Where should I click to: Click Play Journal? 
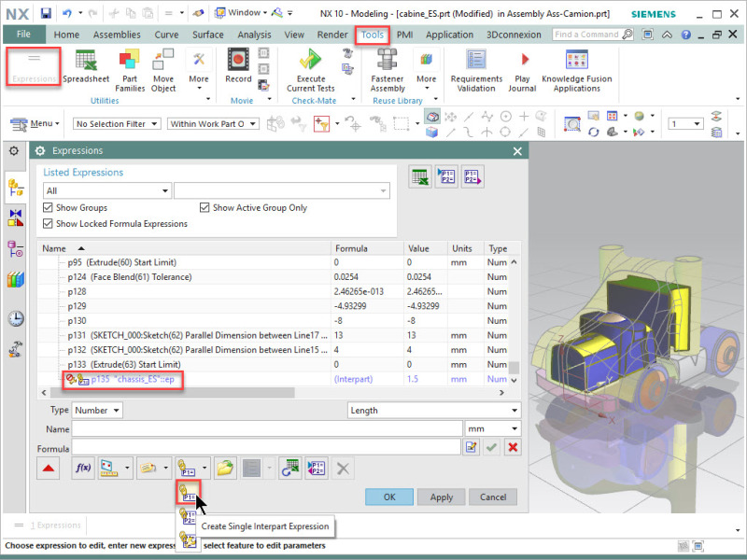point(522,71)
